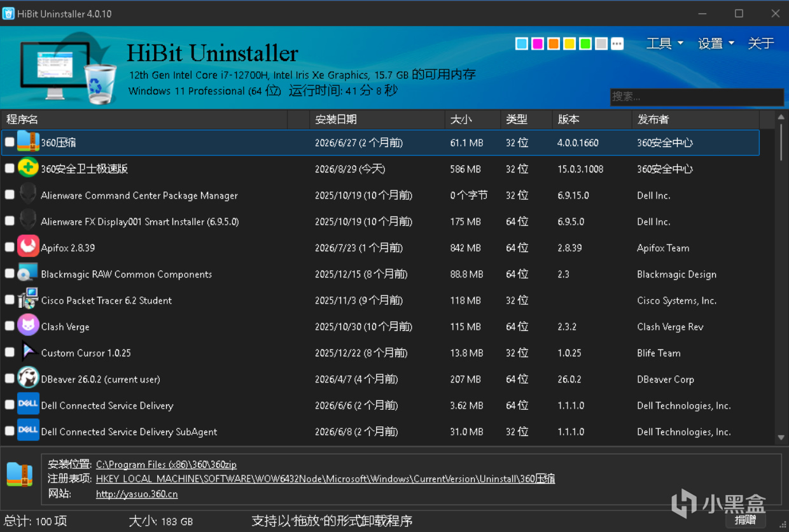Click the list scrollbar up arrow

[781, 116]
